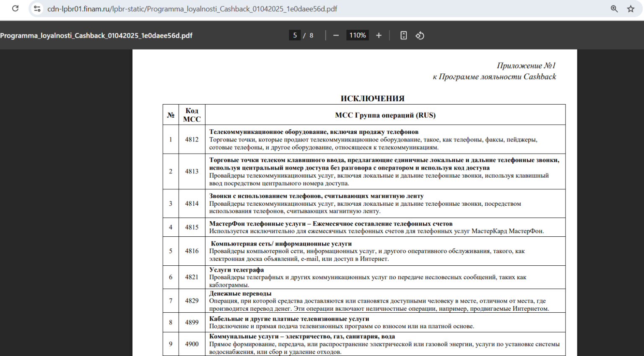Click the zoom magnifier icon in address bar
The image size is (644, 356).
614,9
